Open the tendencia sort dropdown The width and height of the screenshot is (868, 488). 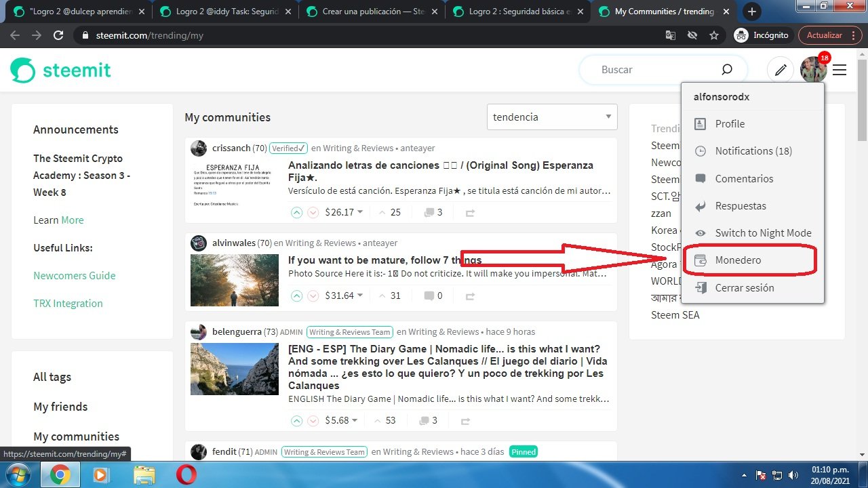(552, 117)
